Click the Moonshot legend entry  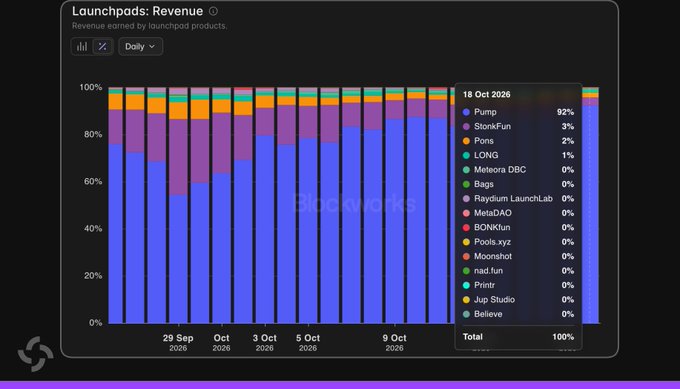coord(518,256)
